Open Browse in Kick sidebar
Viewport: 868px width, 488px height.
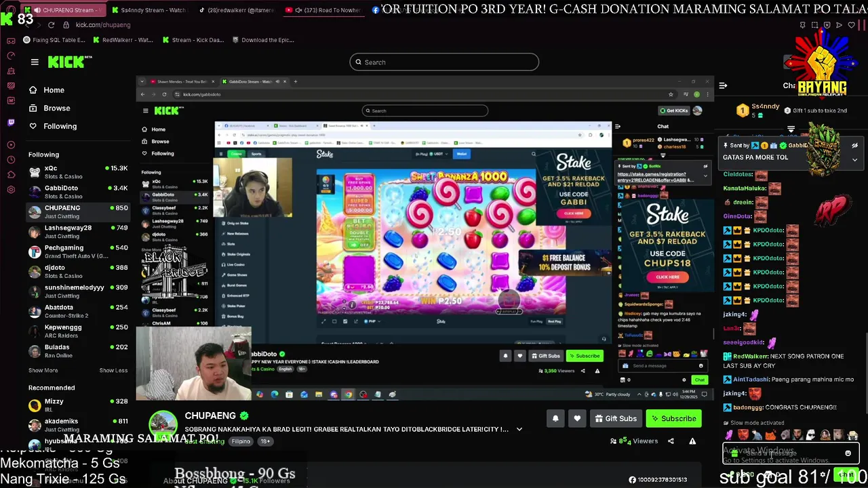[x=50, y=108]
